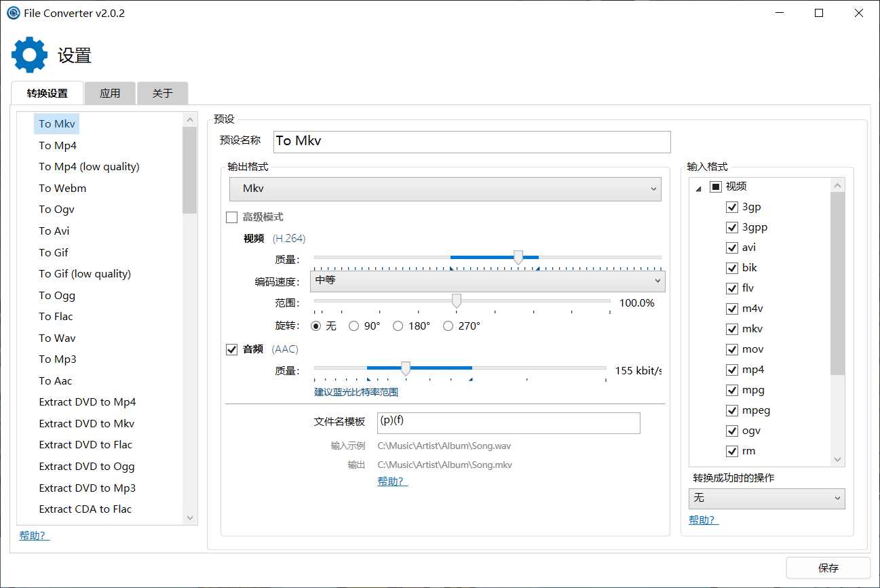Disable the 音频 checkbox
The image size is (880, 588).
click(x=232, y=349)
